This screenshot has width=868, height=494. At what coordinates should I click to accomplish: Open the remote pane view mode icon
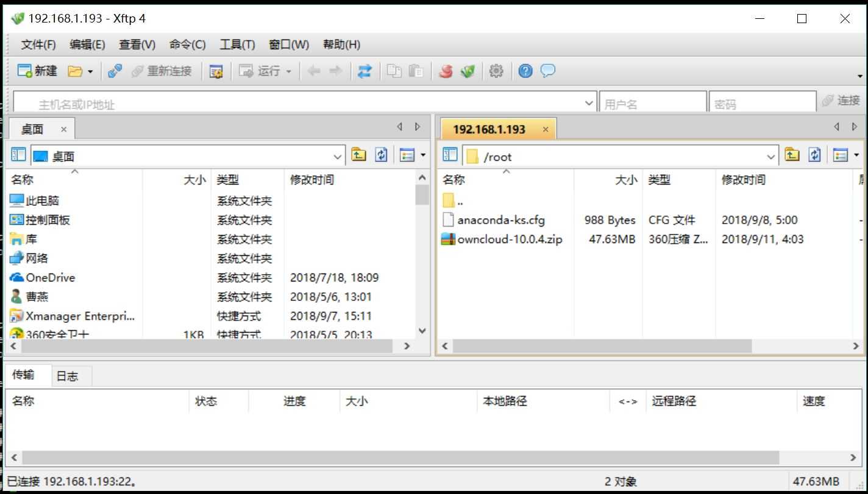tap(841, 155)
